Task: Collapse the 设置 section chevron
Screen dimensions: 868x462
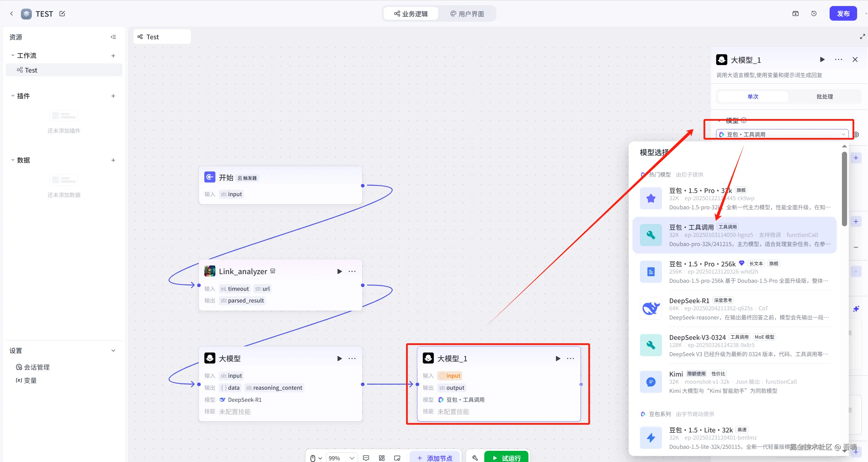Action: [x=113, y=351]
